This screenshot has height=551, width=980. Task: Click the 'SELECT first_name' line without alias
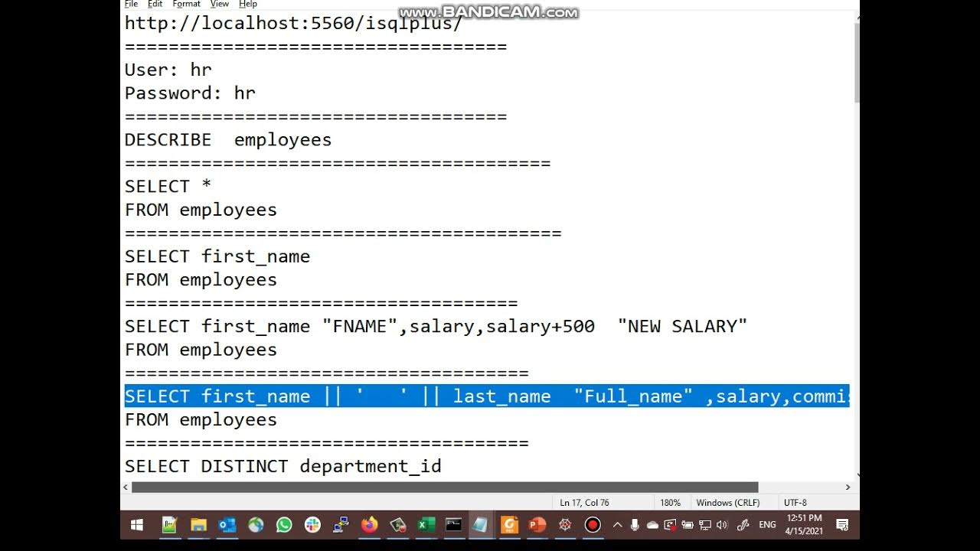pyautogui.click(x=217, y=256)
